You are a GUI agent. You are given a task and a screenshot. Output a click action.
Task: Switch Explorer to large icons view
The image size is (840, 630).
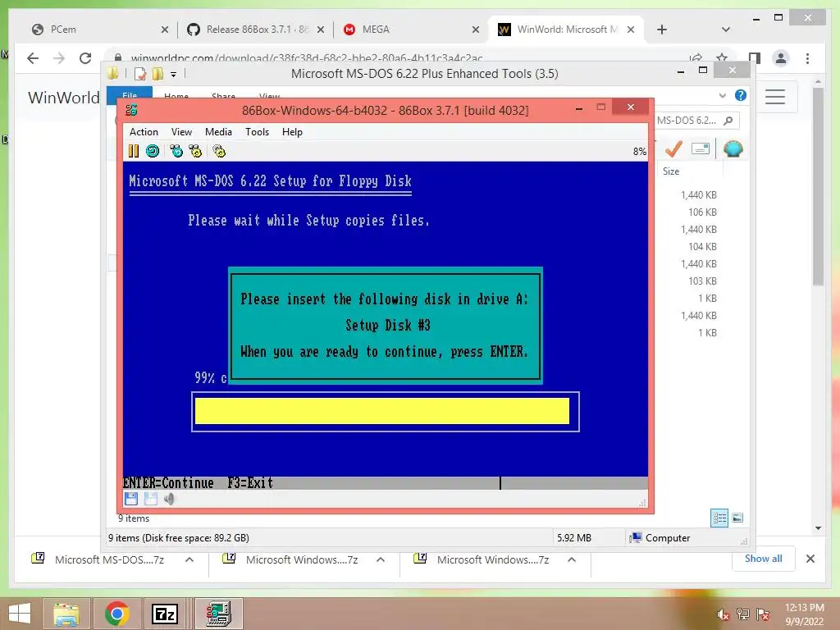pyautogui.click(x=737, y=518)
